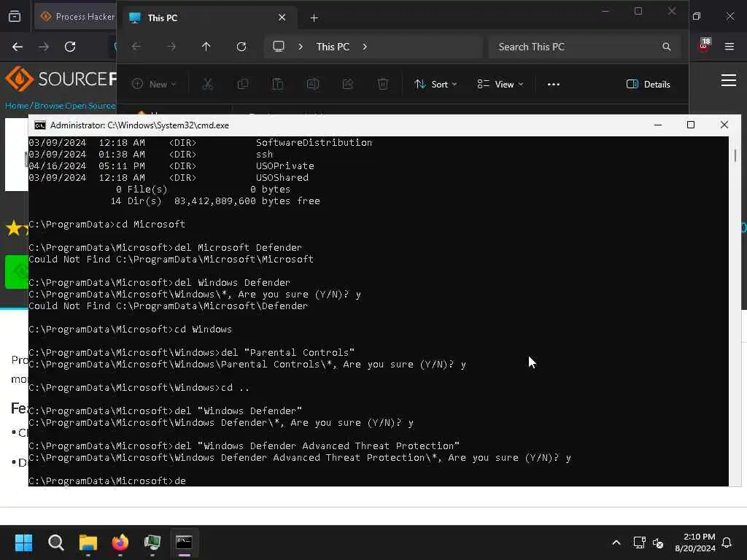Refresh the File Explorer view

coord(241,47)
